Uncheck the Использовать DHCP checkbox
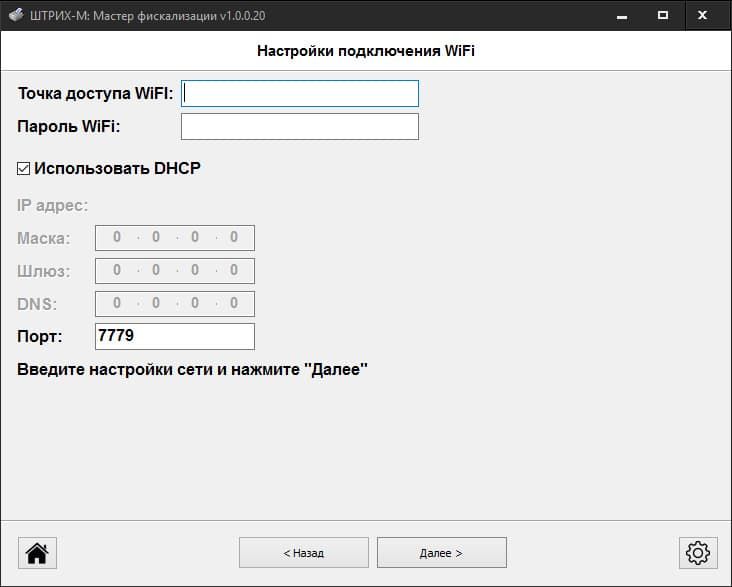 click(23, 169)
